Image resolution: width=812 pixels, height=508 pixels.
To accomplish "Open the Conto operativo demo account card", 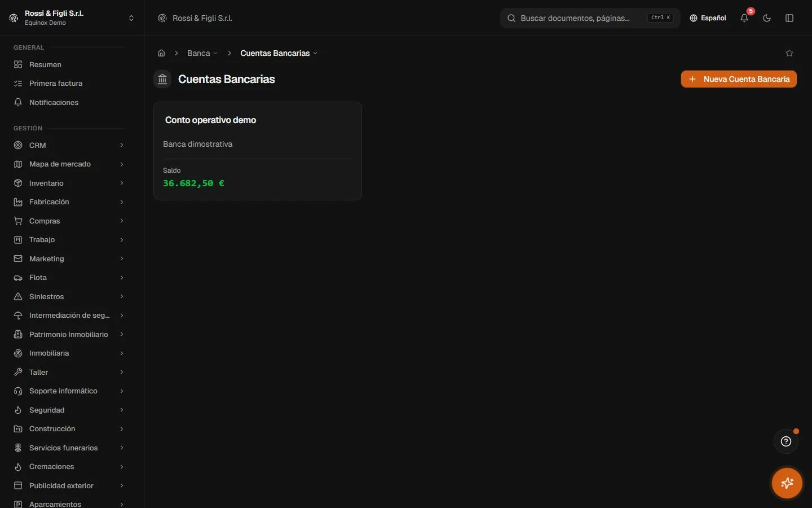I will pyautogui.click(x=258, y=151).
